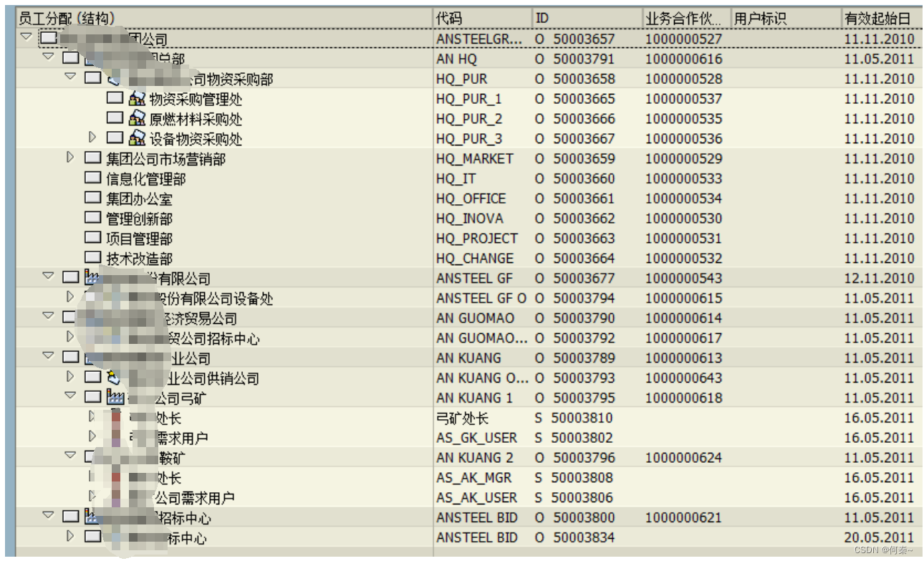Select the 集团办公室 tree node
Viewport: 924px width, 561px height.
coord(139,198)
